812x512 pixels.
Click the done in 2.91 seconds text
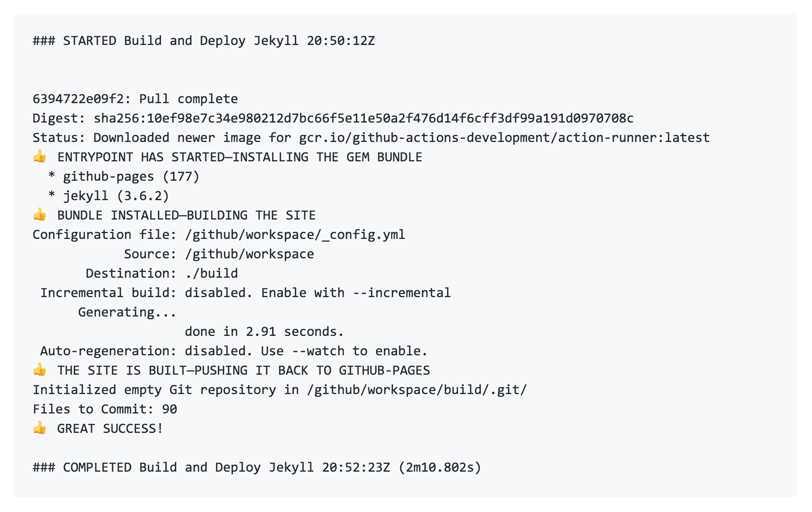(x=264, y=332)
